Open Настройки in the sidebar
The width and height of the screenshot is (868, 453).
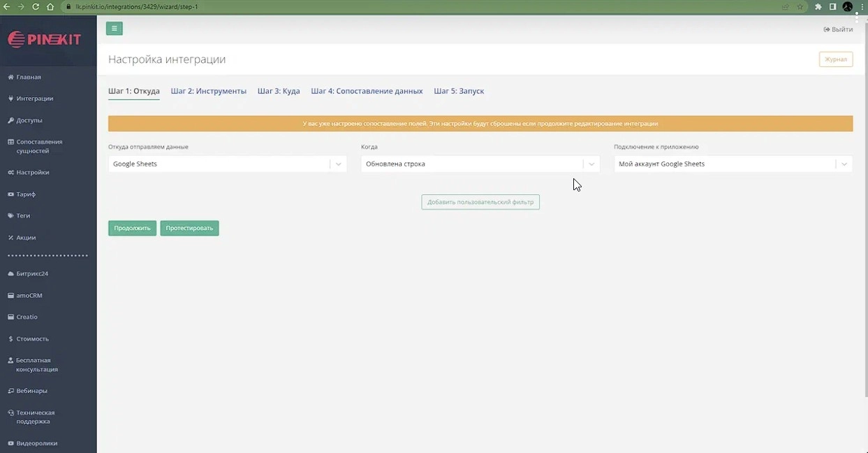32,172
